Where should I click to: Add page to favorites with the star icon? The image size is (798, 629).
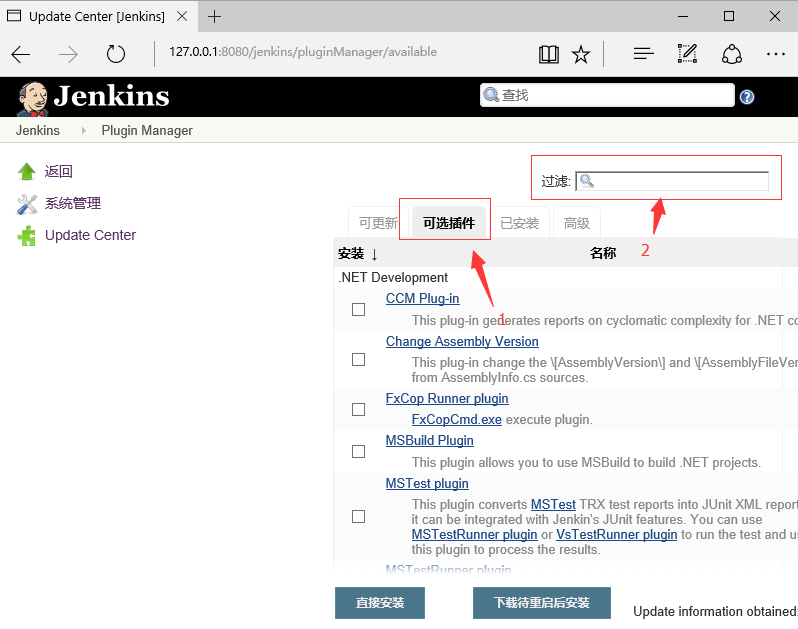point(581,54)
